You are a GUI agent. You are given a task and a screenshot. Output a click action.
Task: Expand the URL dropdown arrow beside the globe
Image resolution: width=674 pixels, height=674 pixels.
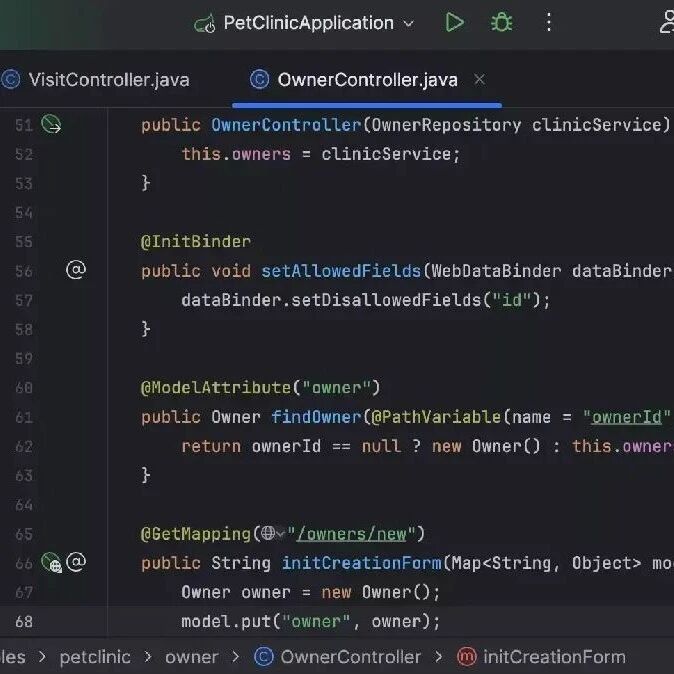pos(280,534)
